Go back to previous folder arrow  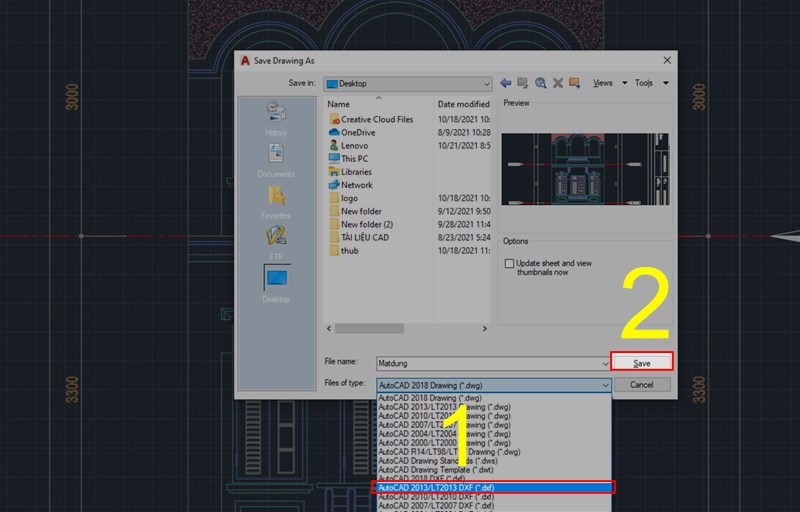506,83
